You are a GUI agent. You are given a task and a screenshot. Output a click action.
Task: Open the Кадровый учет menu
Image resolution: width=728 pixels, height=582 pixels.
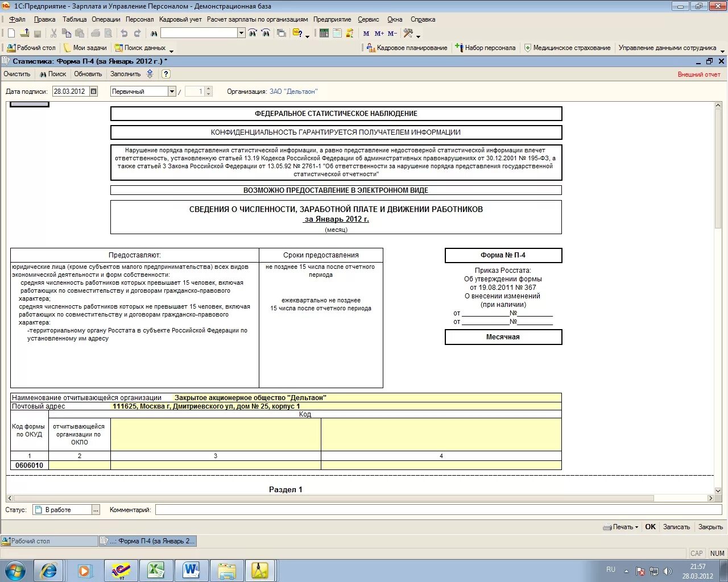[x=180, y=19]
